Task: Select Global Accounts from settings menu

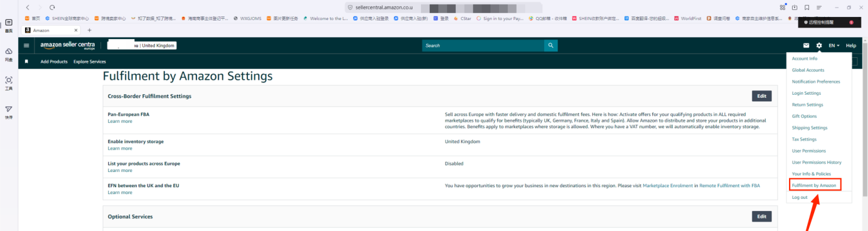Action: [808, 70]
